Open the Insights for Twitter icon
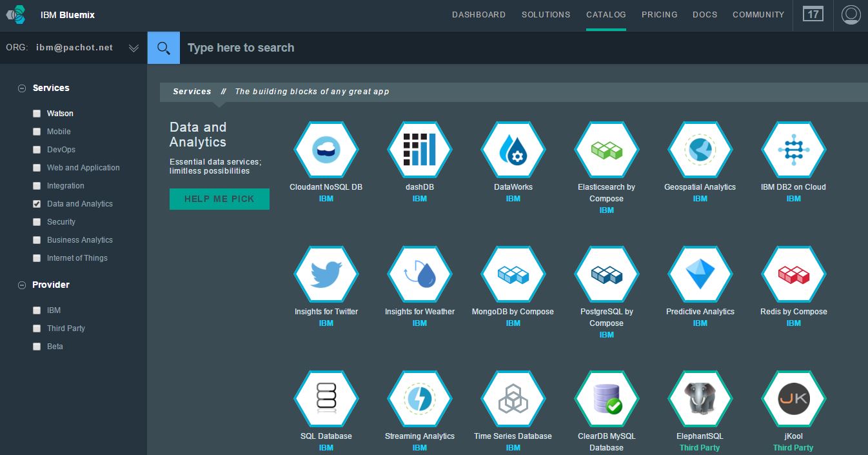Screen dimensions: 868x455 (326, 274)
